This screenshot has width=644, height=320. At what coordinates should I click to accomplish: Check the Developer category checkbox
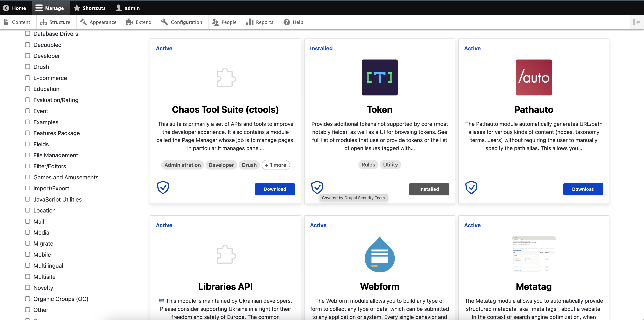(x=28, y=56)
